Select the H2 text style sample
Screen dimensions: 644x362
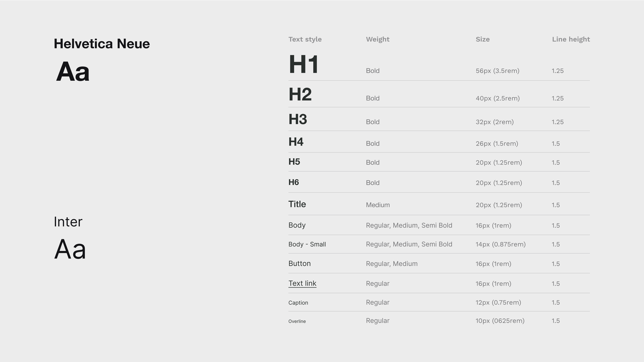coord(300,94)
